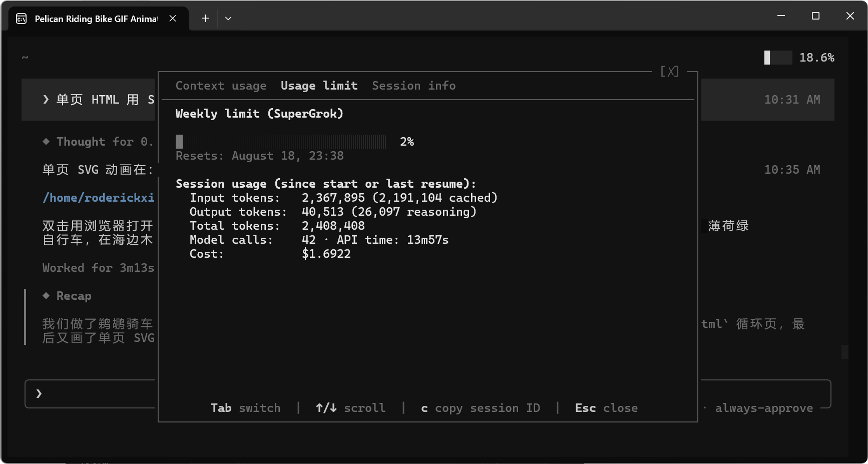This screenshot has width=868, height=464.
Task: Open the /home/roderickxi file path link
Action: [99, 198]
